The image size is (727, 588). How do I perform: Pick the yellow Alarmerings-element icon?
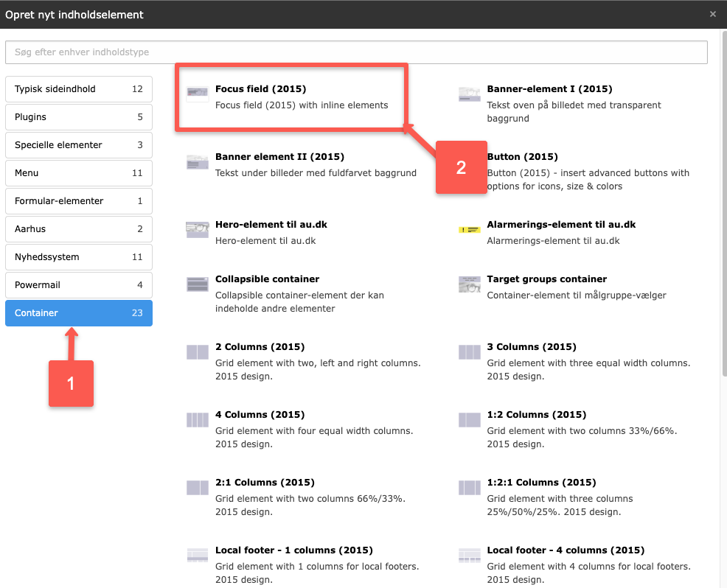coord(469,229)
